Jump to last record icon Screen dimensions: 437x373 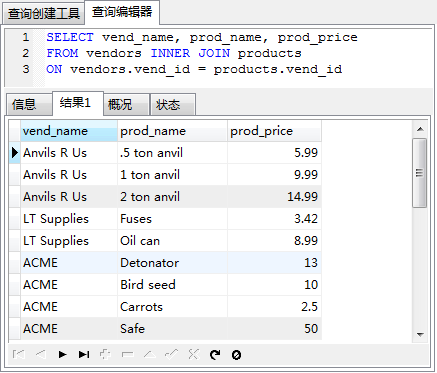pos(84,354)
